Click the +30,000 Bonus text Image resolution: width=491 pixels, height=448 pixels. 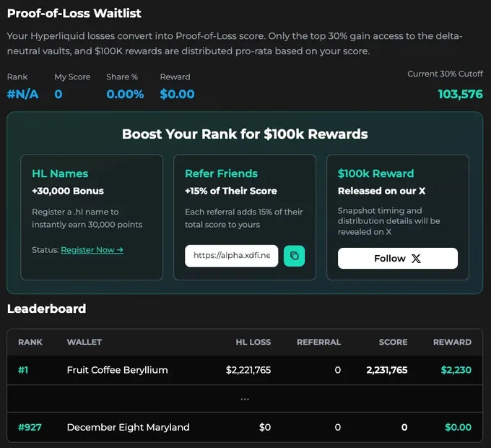tap(68, 191)
